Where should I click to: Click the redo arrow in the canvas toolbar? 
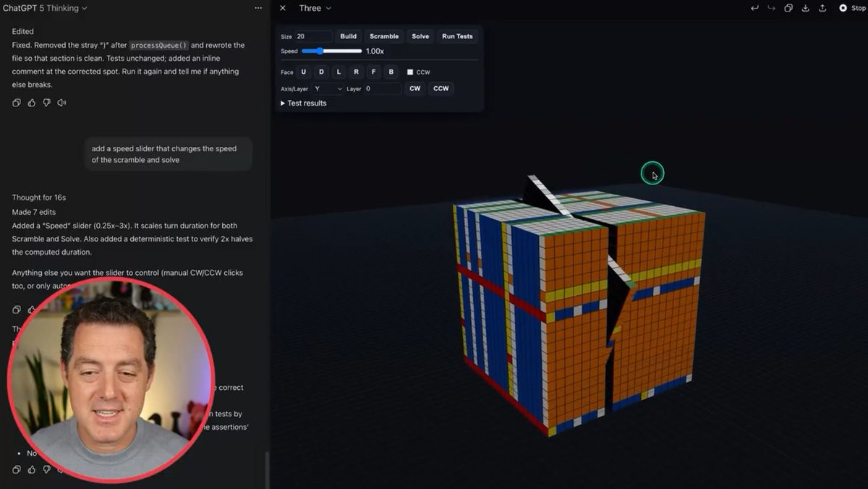(x=771, y=8)
